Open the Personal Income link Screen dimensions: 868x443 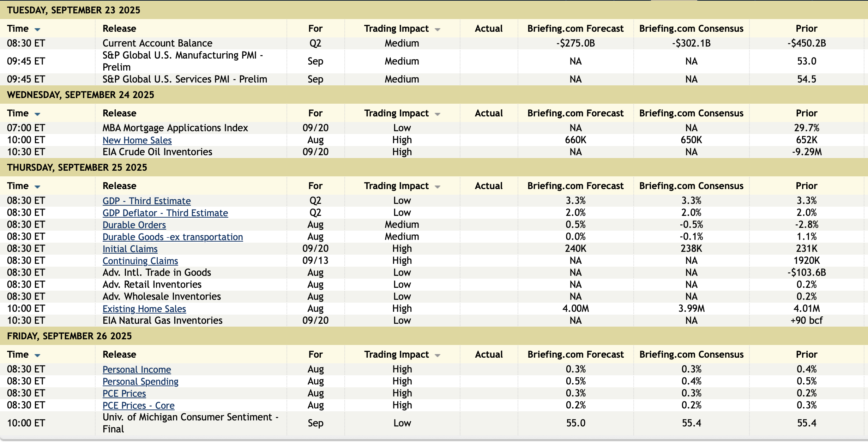pos(137,370)
